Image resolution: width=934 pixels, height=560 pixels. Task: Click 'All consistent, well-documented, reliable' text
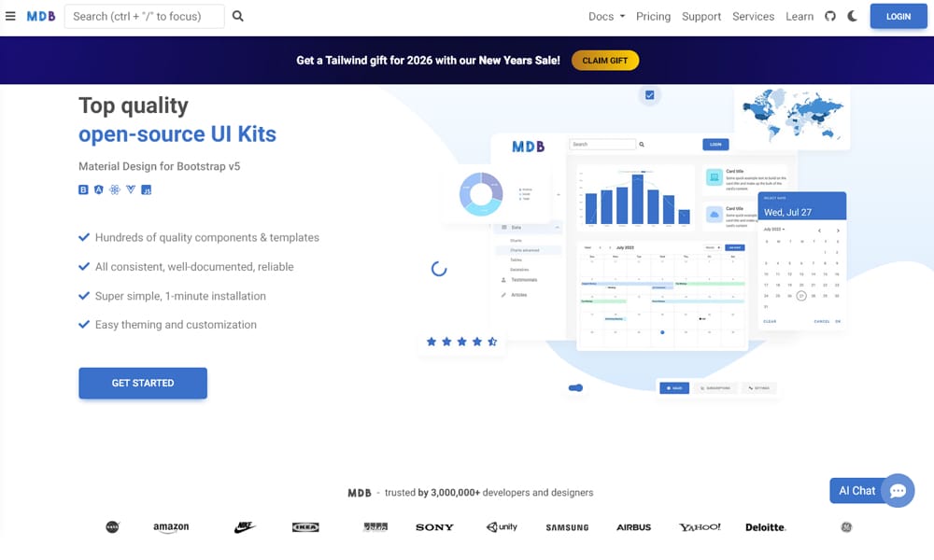tap(194, 267)
